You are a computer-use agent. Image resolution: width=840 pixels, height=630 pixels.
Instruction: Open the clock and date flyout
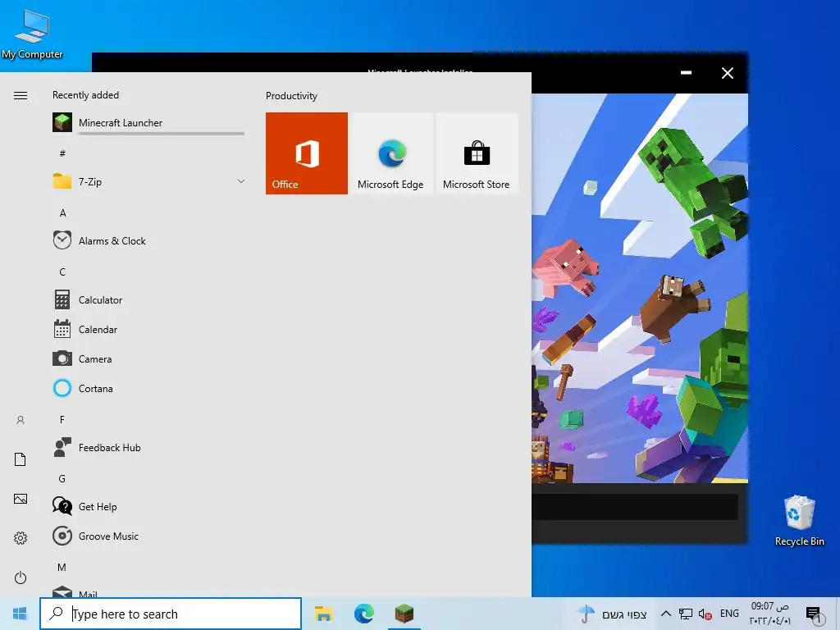click(769, 614)
